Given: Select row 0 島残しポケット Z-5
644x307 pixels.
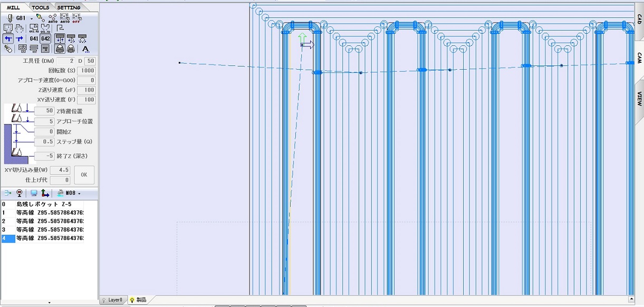Looking at the screenshot, I should tap(42, 204).
